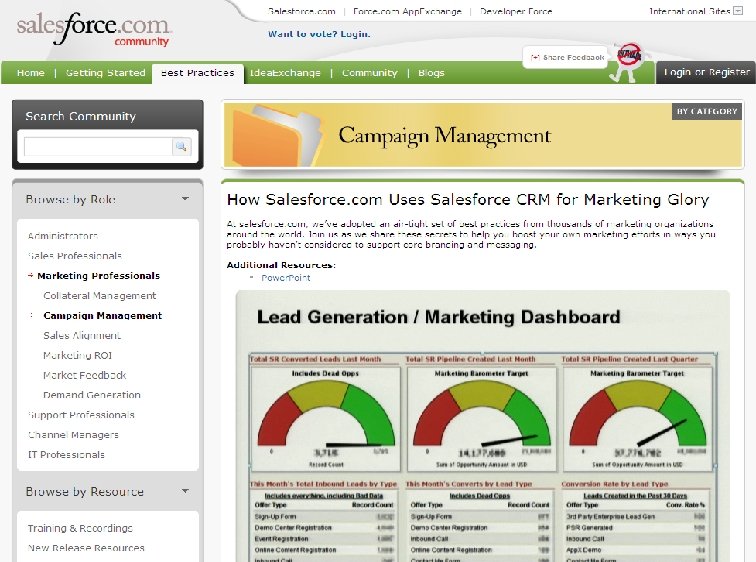Viewport: 756px width, 562px height.
Task: Open Demand Generation subcategory
Action: [x=92, y=395]
